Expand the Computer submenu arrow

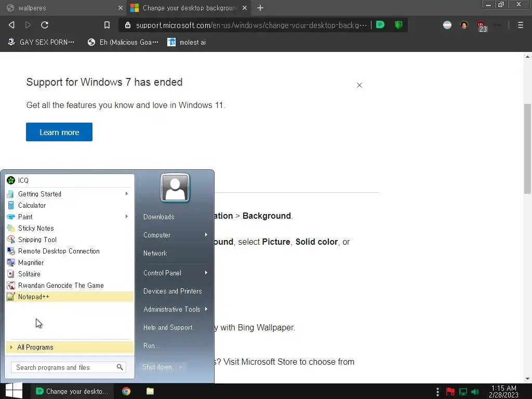pyautogui.click(x=206, y=235)
